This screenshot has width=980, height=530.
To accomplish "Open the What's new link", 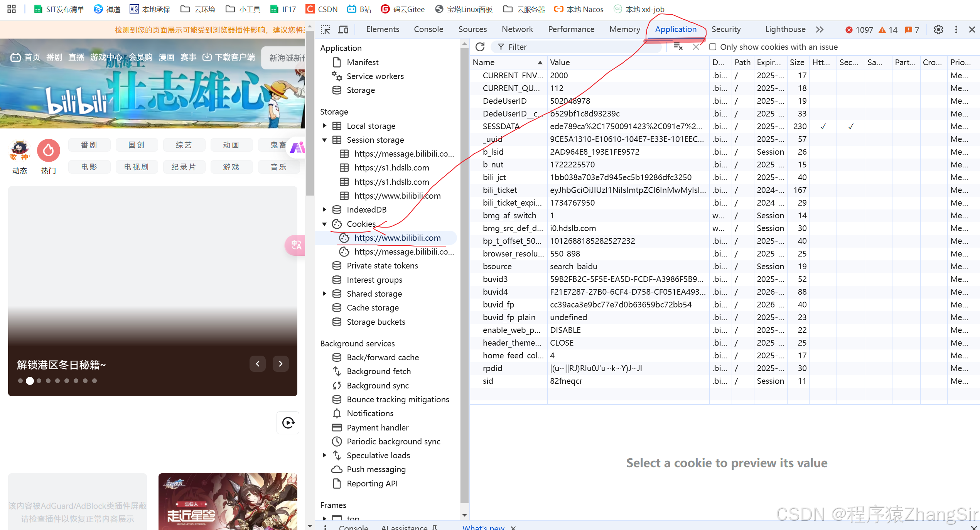I will (x=483, y=527).
